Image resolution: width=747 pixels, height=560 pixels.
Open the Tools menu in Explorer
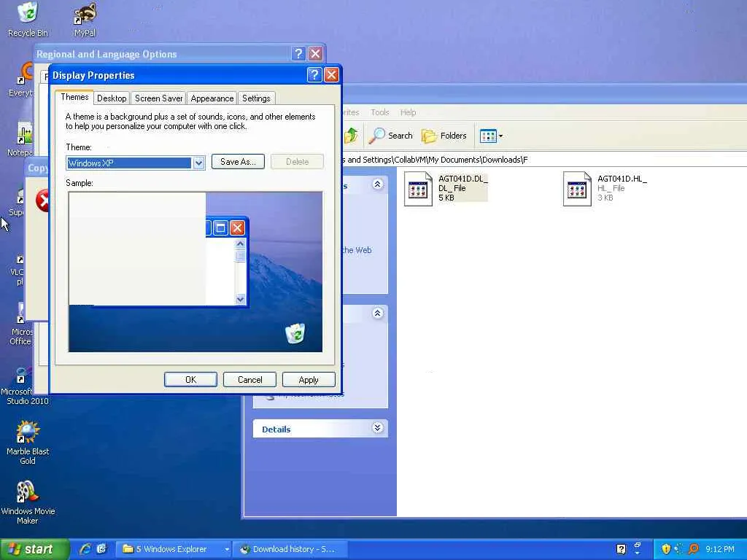pyautogui.click(x=380, y=112)
